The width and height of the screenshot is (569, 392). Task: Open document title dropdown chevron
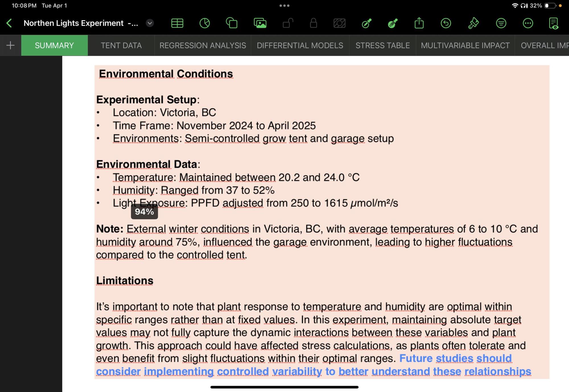tap(150, 23)
